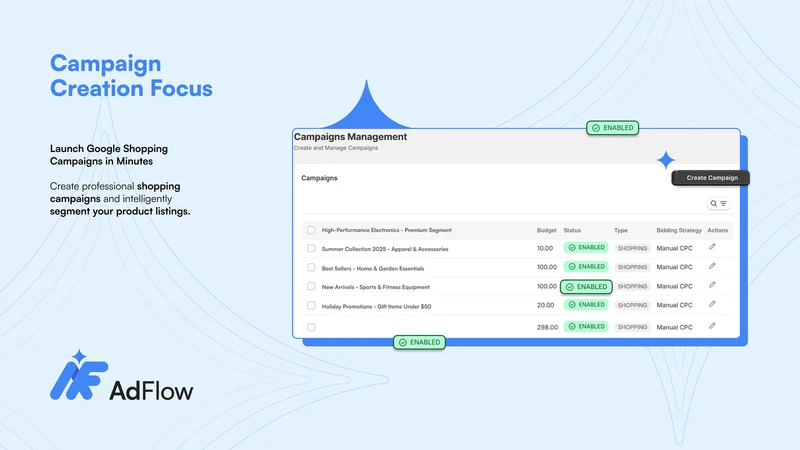Click SHOPPING type tag for New Arrivals

[x=632, y=287]
